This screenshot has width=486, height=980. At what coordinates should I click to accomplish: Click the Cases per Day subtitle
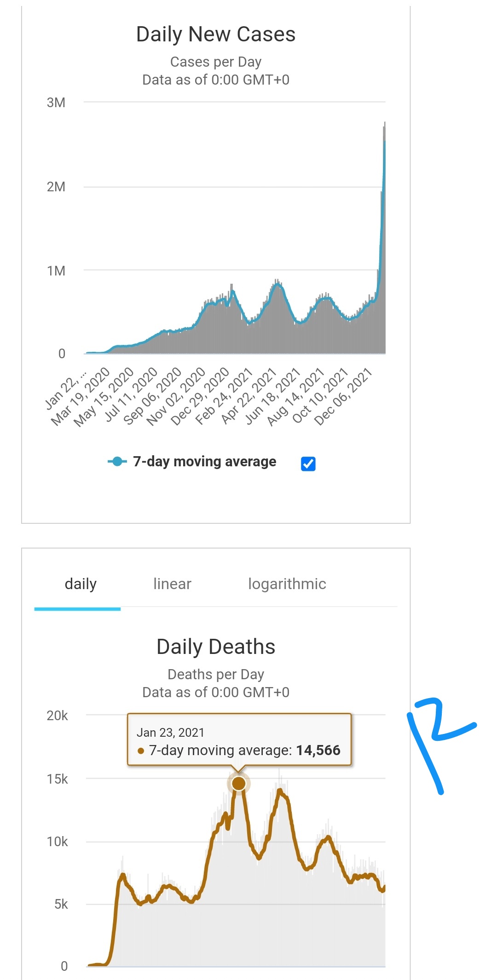[215, 62]
